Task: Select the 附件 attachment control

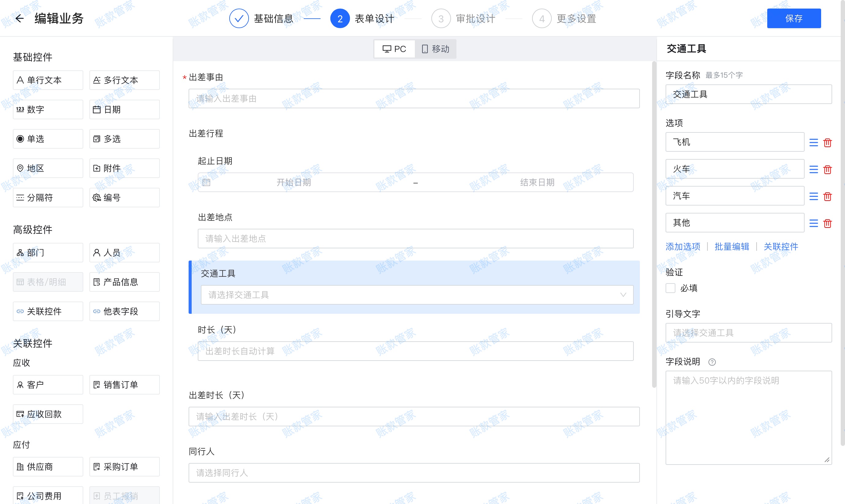Action: point(124,168)
